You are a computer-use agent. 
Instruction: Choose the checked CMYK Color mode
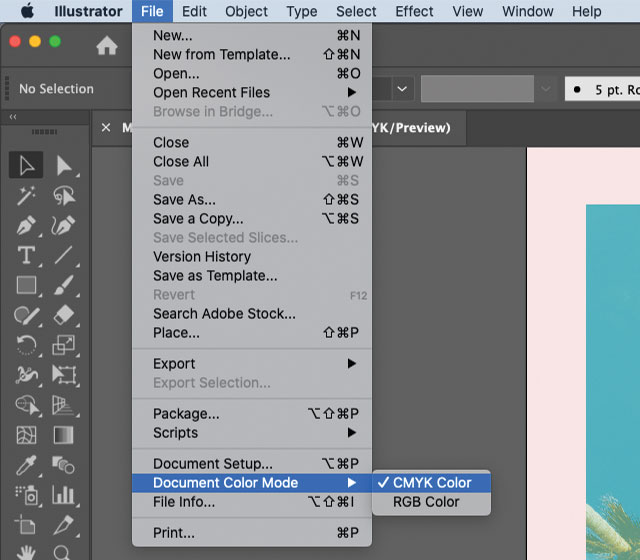click(x=431, y=483)
